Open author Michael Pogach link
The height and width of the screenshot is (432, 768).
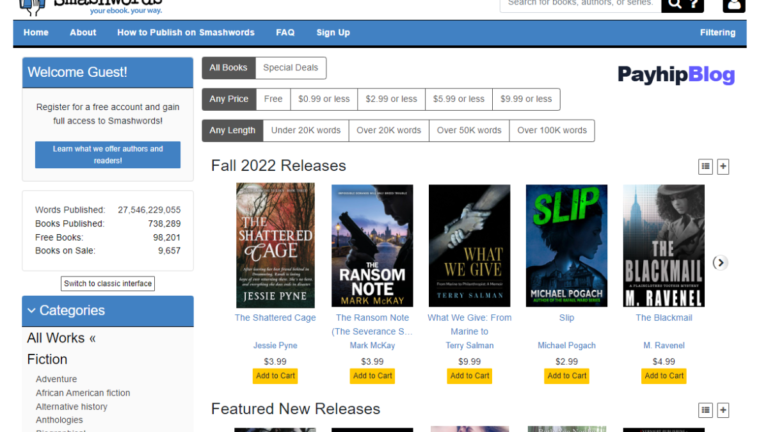(x=567, y=345)
